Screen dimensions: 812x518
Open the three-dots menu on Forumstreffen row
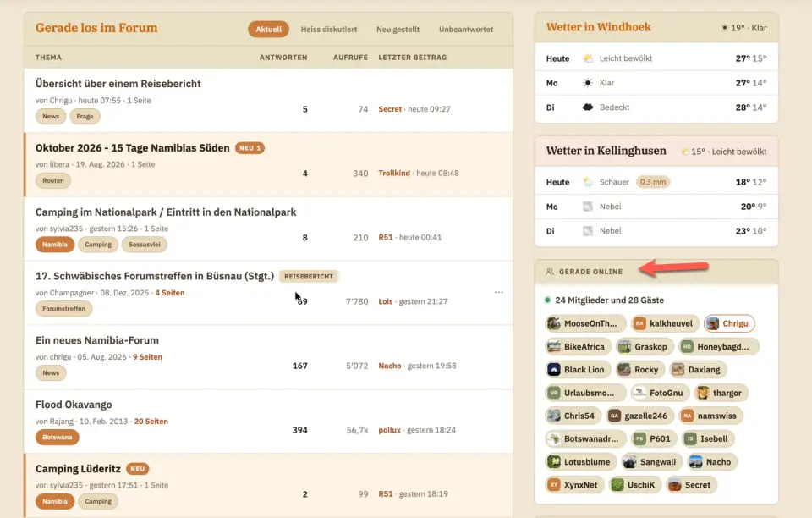[499, 292]
